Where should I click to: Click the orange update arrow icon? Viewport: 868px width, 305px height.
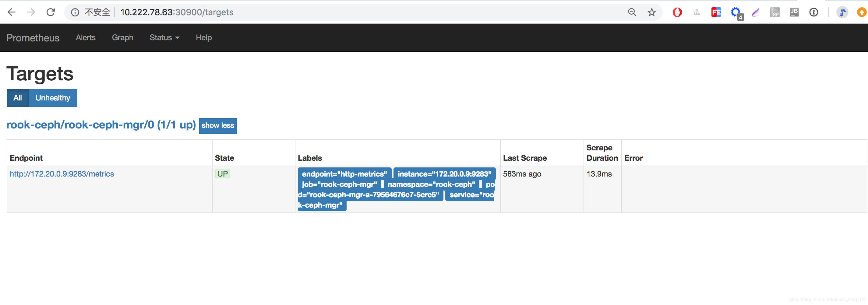click(861, 12)
